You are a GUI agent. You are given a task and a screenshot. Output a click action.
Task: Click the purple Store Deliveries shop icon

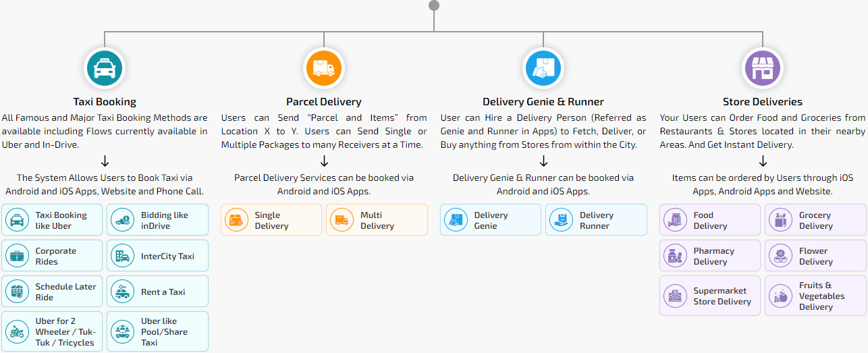(762, 68)
